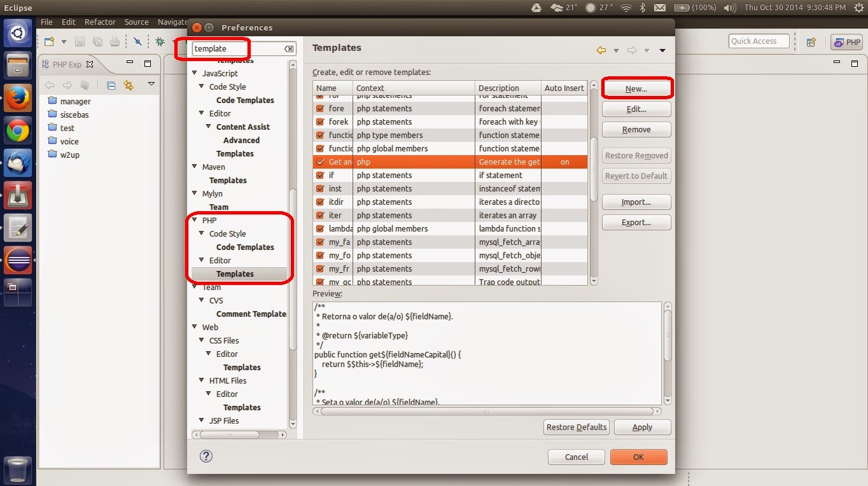The height and width of the screenshot is (486, 868).
Task: Open Thunderbird mail from the dock
Action: (x=18, y=164)
